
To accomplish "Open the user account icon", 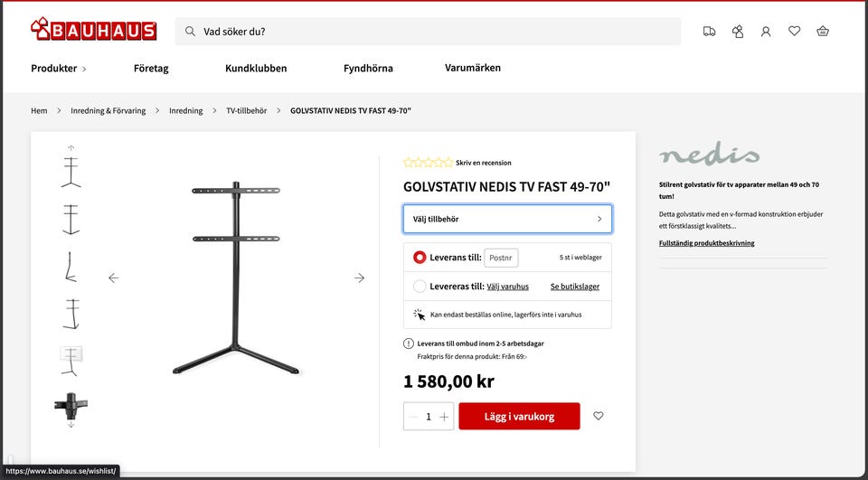I will pos(766,32).
